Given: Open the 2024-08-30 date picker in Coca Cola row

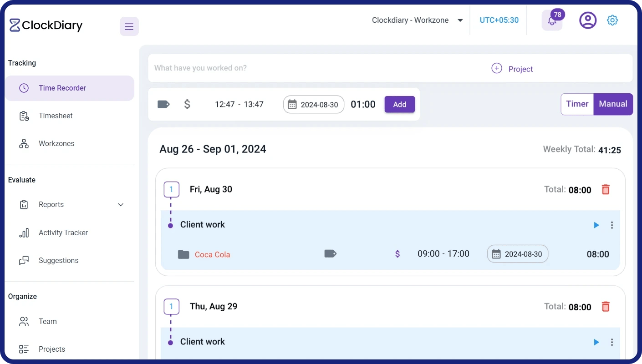Looking at the screenshot, I should point(518,254).
